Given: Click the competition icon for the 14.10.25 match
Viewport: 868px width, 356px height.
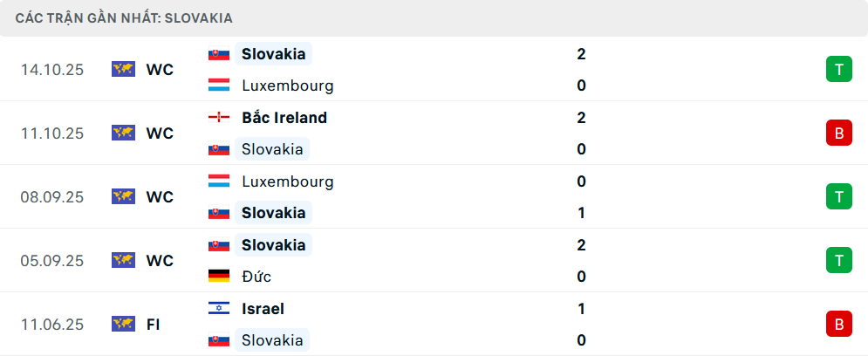Looking at the screenshot, I should pyautogui.click(x=123, y=69).
